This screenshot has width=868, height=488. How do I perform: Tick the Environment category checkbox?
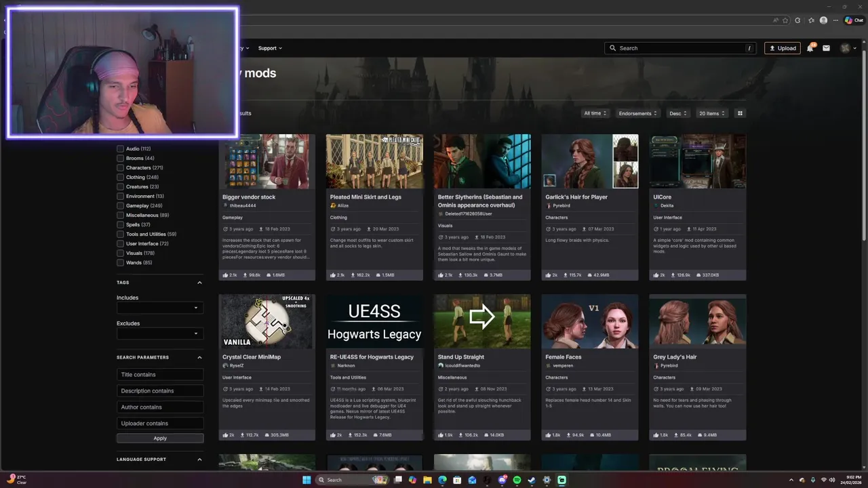pyautogui.click(x=120, y=196)
